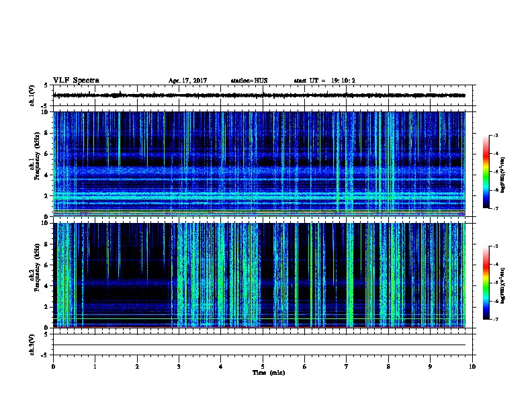Click the ch.1 voltage waveform trace

coord(259,95)
